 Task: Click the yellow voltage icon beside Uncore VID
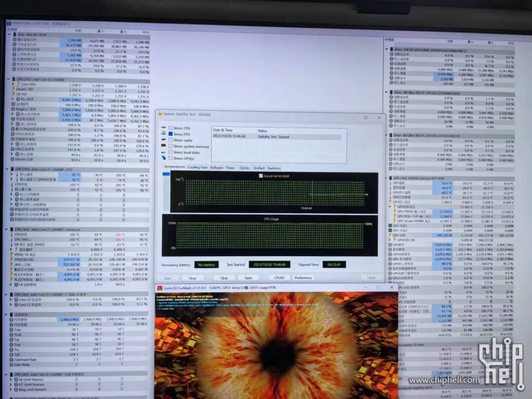(14, 89)
